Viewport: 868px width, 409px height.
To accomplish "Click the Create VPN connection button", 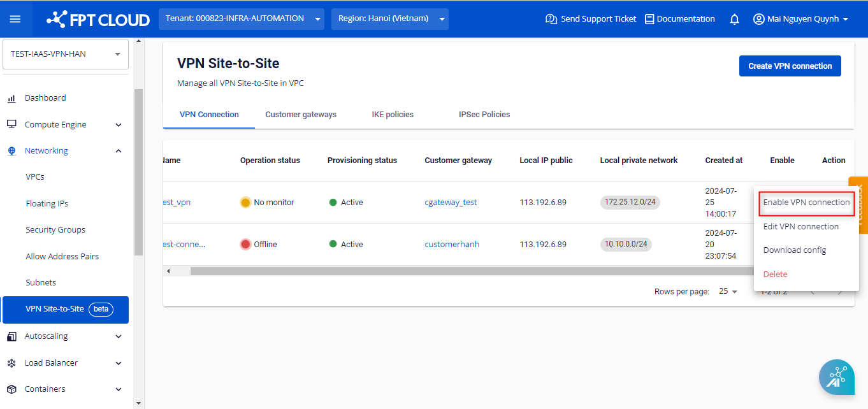I will (790, 66).
